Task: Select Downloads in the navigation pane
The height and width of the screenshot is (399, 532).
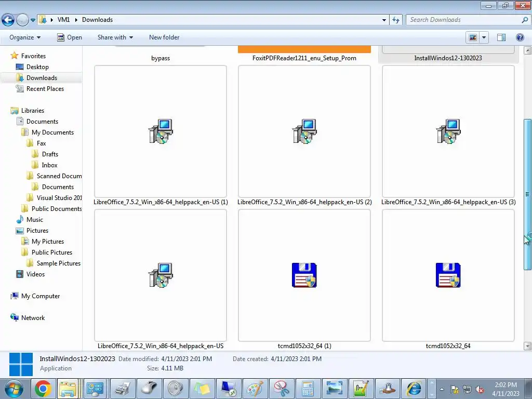Action: pos(42,78)
